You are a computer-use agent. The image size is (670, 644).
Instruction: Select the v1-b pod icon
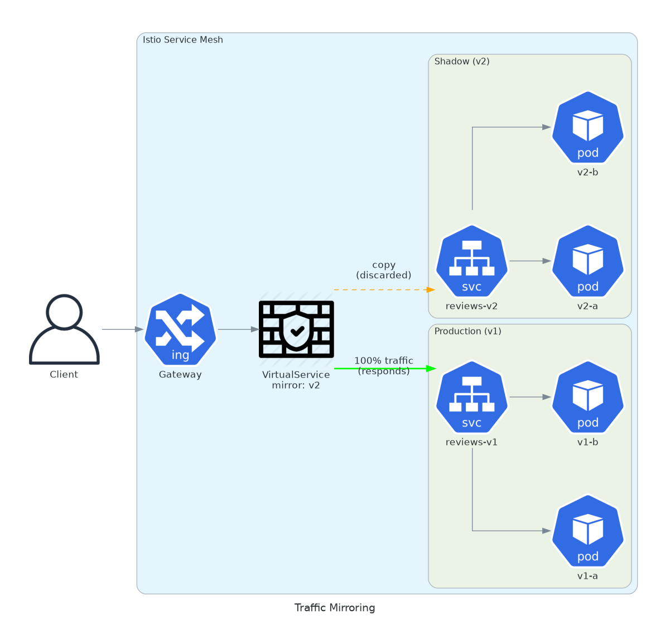(x=587, y=397)
